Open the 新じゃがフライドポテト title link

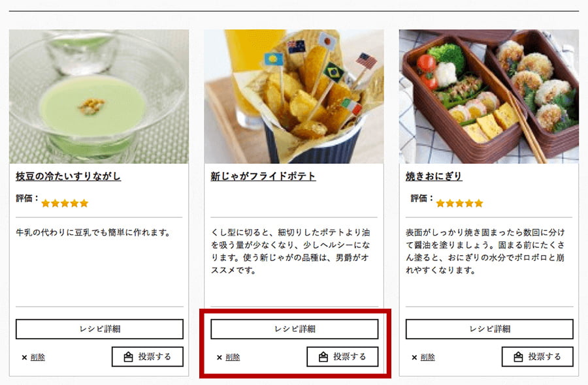(x=263, y=176)
